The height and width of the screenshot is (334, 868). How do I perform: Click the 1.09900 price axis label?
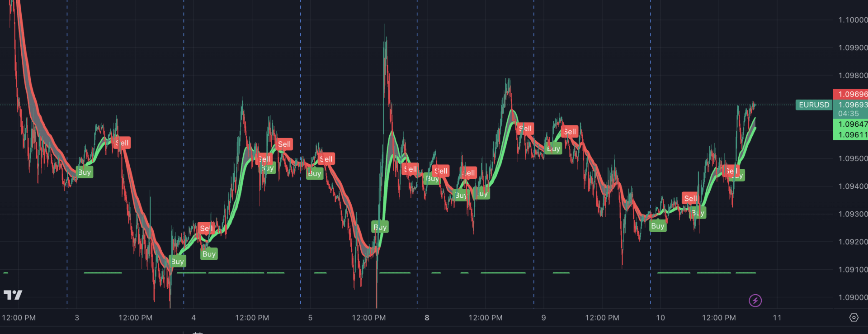point(853,48)
